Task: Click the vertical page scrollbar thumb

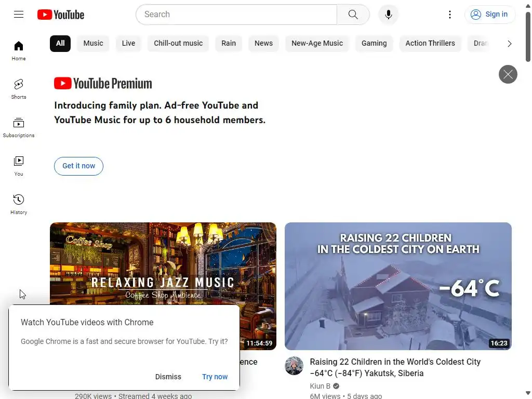Action: pos(528,37)
